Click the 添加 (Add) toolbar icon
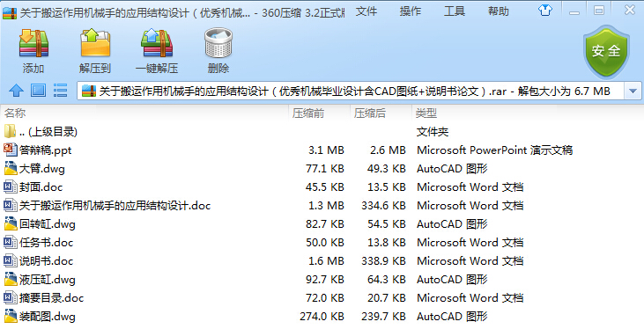Image resolution: width=644 pixels, height=329 pixels. (x=33, y=43)
